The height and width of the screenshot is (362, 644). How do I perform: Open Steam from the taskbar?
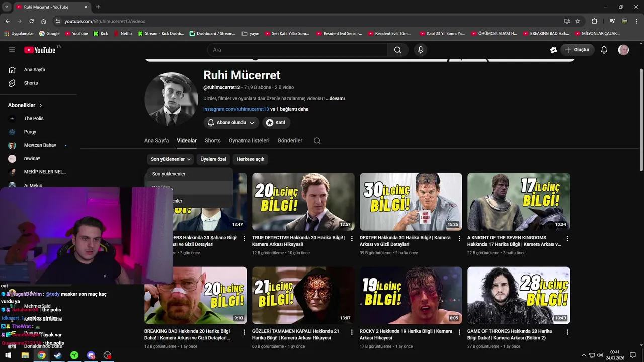58,355
